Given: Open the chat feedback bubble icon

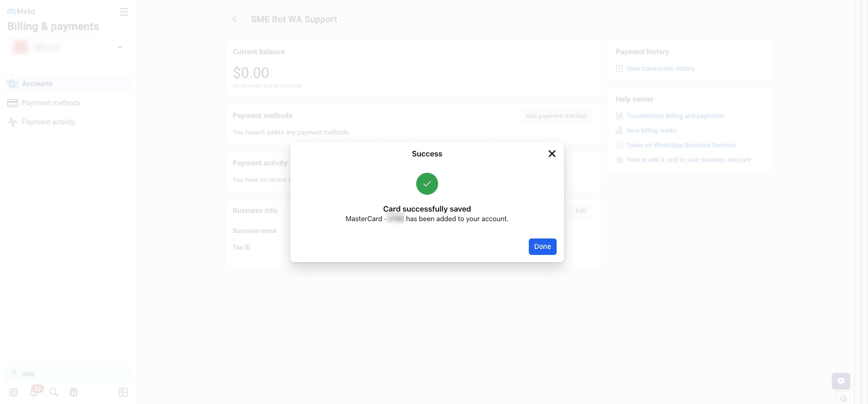Looking at the screenshot, I should pyautogui.click(x=841, y=381).
